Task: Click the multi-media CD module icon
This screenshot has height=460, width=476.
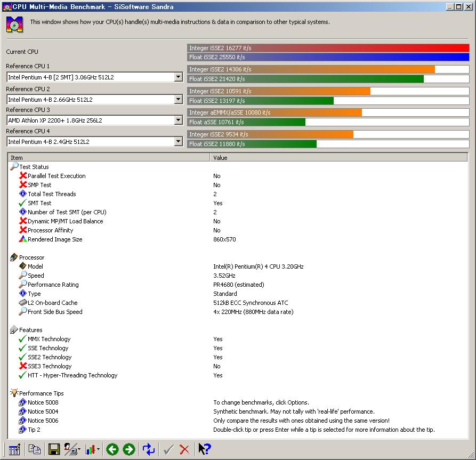Action: click(14, 25)
